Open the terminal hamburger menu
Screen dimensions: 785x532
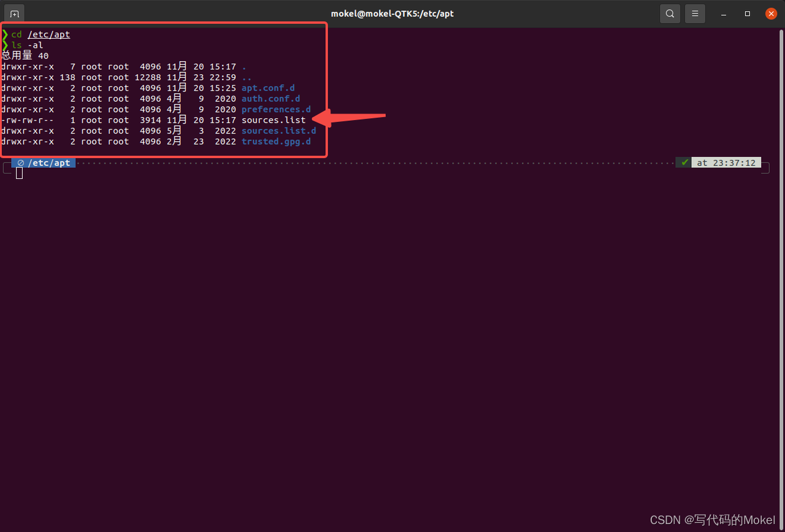coord(695,13)
